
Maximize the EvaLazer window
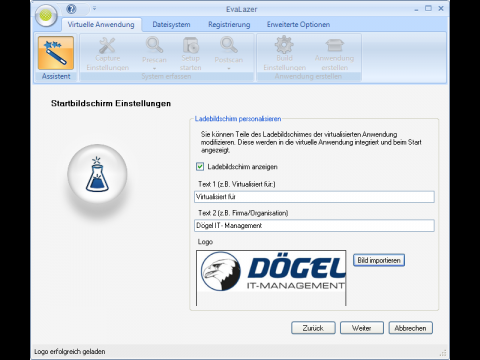click(428, 8)
